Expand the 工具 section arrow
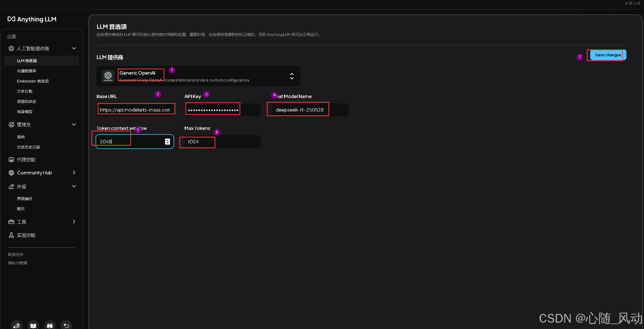 [74, 222]
